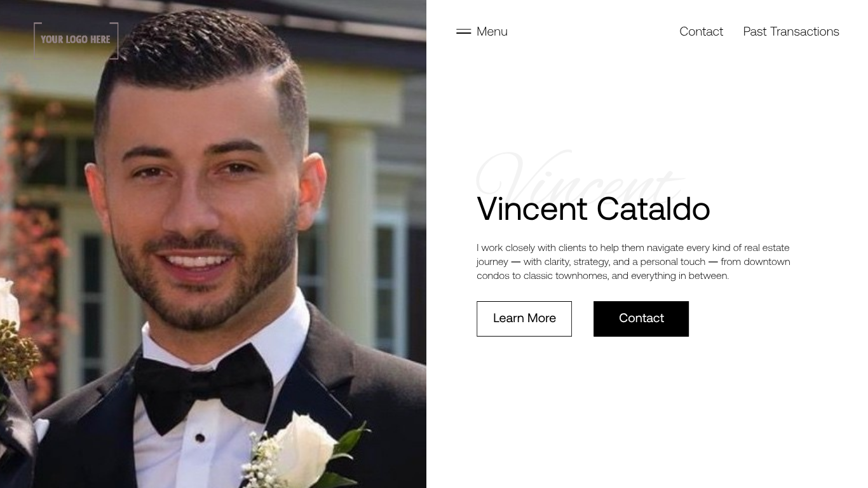The width and height of the screenshot is (868, 488).
Task: Click the black Contact button
Action: [641, 319]
